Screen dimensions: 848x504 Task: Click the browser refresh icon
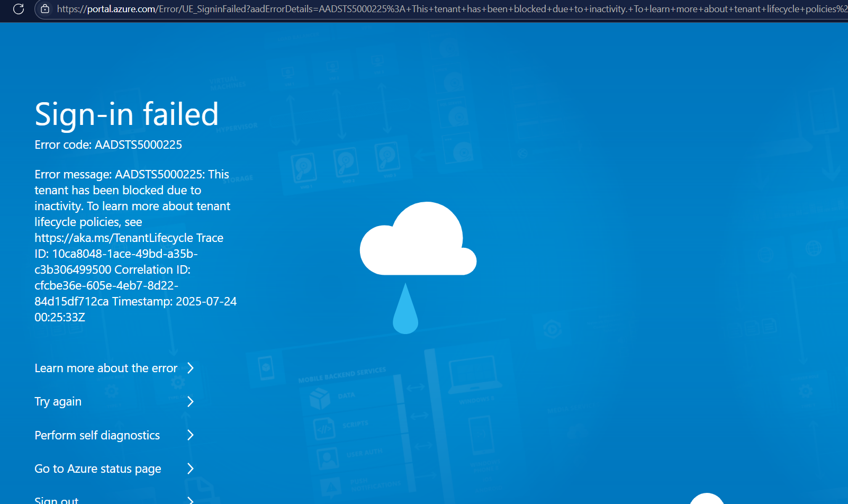pos(19,9)
